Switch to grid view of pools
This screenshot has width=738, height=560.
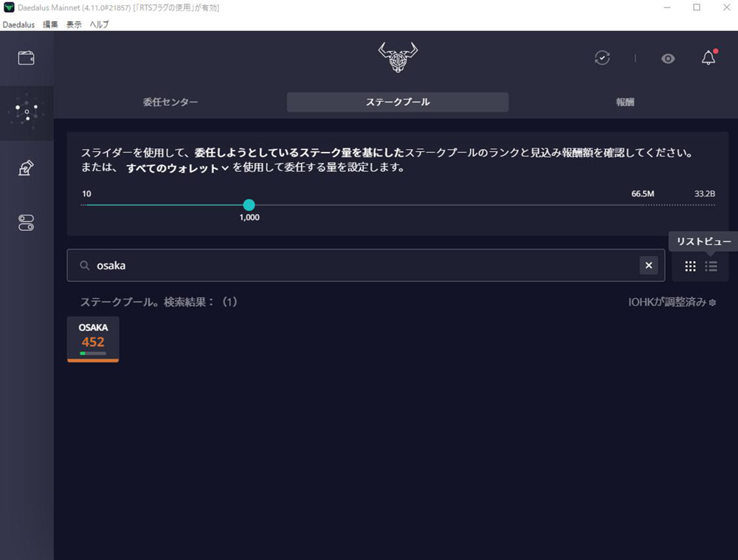click(x=690, y=266)
